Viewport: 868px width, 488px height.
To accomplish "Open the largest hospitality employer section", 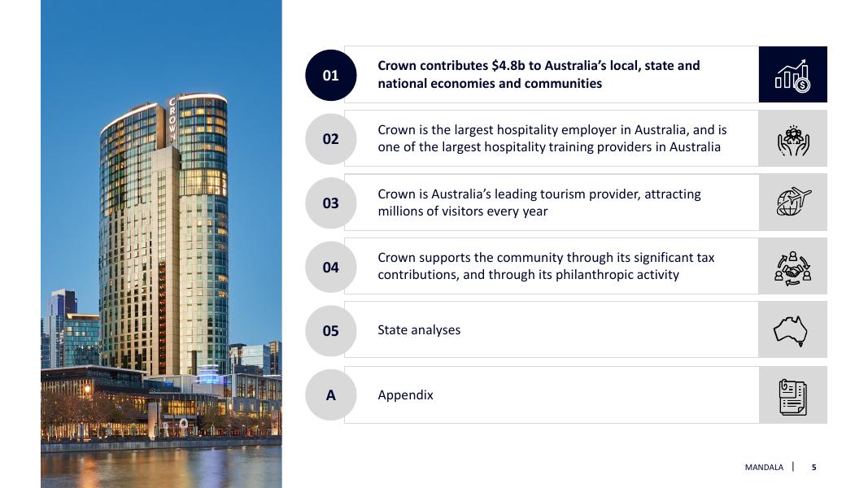I will click(x=552, y=138).
